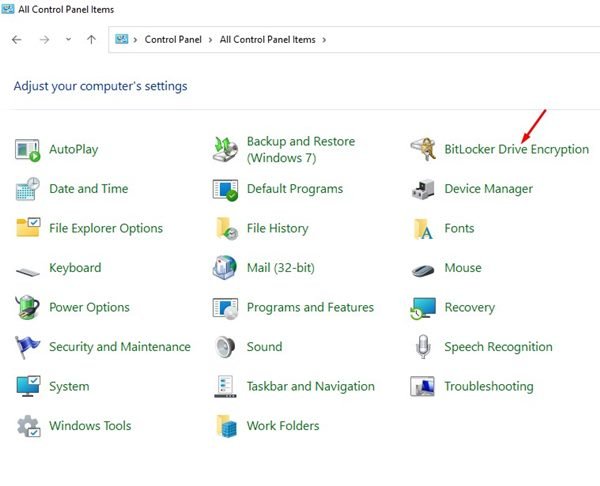Image resolution: width=600 pixels, height=486 pixels.
Task: Open the AutoPlay link
Action: coord(73,149)
